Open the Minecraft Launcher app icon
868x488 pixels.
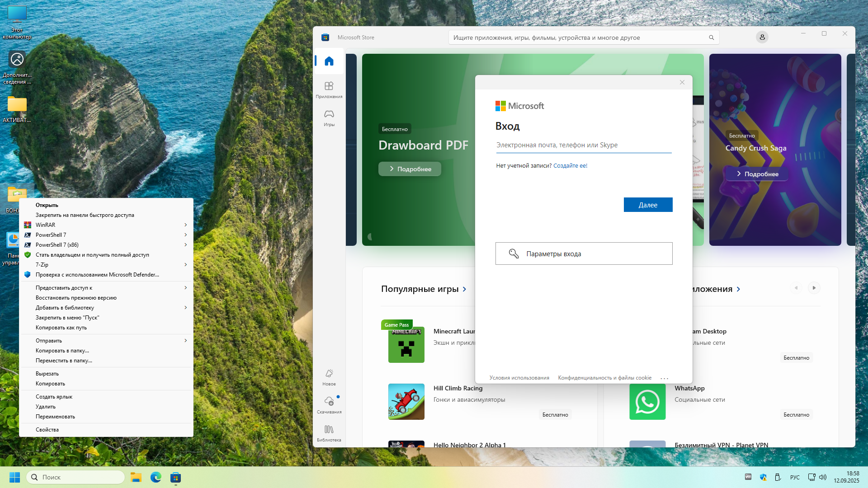[x=406, y=345]
